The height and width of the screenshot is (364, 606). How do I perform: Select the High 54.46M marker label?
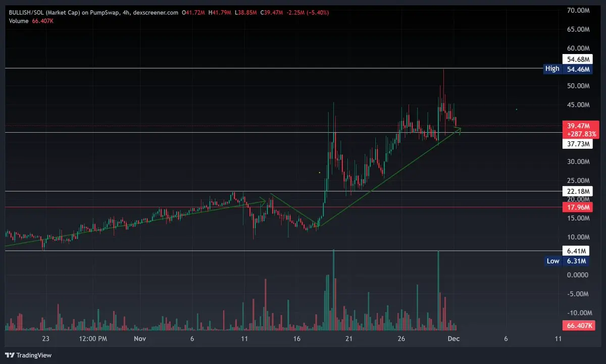click(567, 69)
